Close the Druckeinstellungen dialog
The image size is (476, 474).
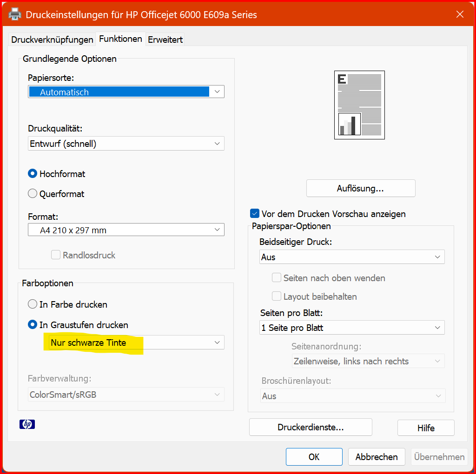(460, 14)
